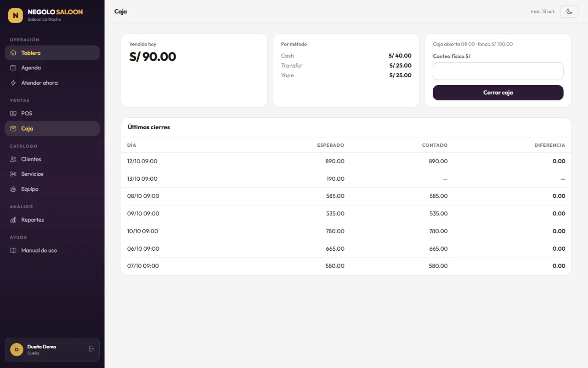Image resolution: width=588 pixels, height=368 pixels.
Task: Click the 08/10 09:00 row date
Action: click(143, 196)
